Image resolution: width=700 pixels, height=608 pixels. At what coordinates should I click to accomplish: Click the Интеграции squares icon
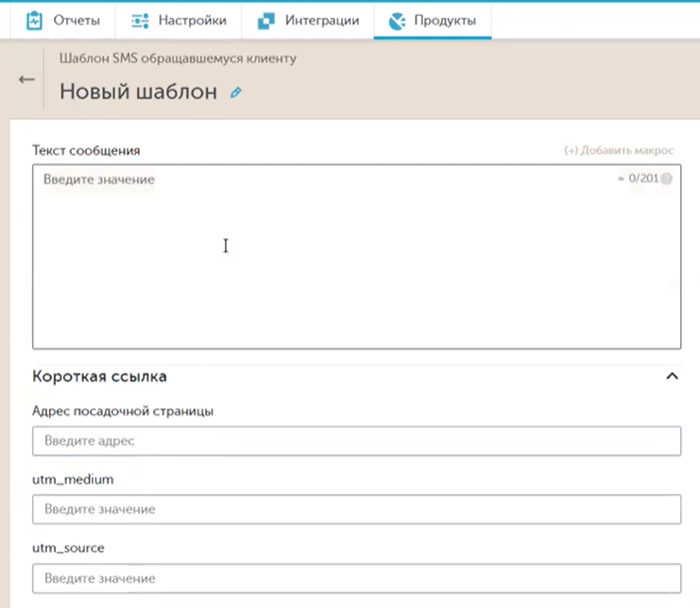pyautogui.click(x=266, y=20)
